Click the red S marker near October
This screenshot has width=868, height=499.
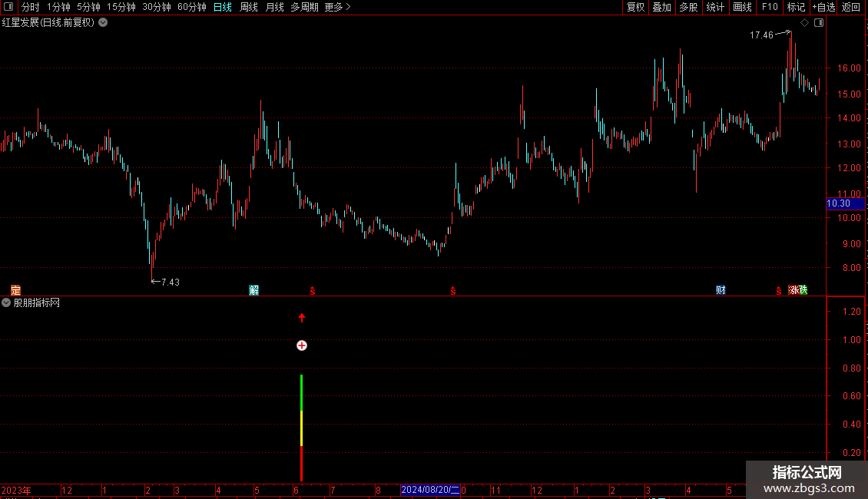click(x=453, y=291)
